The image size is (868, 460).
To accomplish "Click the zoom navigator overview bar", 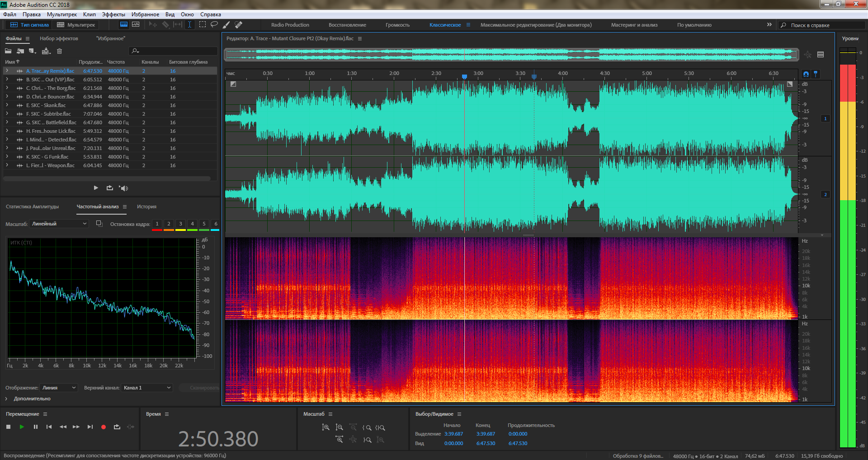I will [x=511, y=55].
